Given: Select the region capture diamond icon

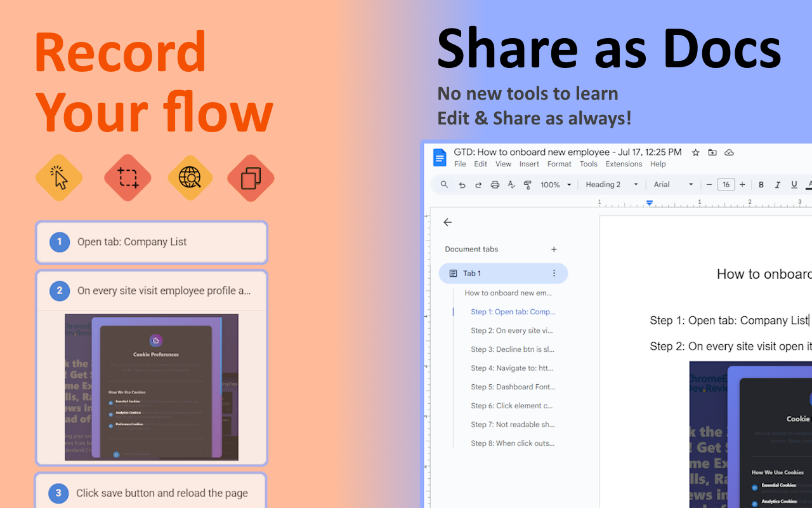Looking at the screenshot, I should click(x=128, y=178).
